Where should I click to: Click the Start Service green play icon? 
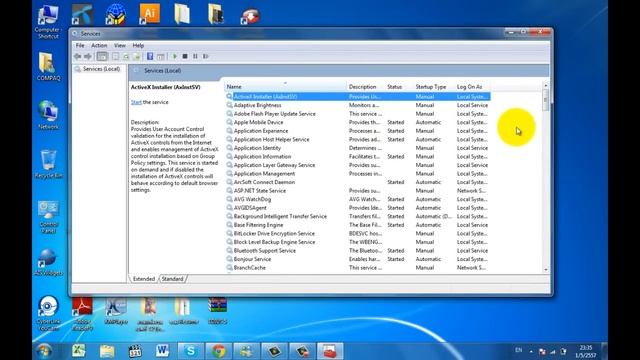point(175,56)
